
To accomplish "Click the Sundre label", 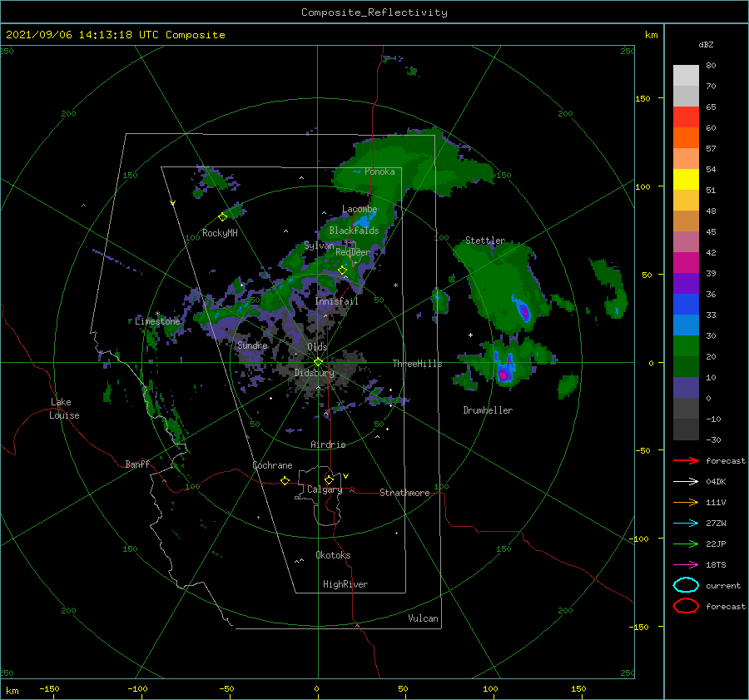I will [x=252, y=345].
